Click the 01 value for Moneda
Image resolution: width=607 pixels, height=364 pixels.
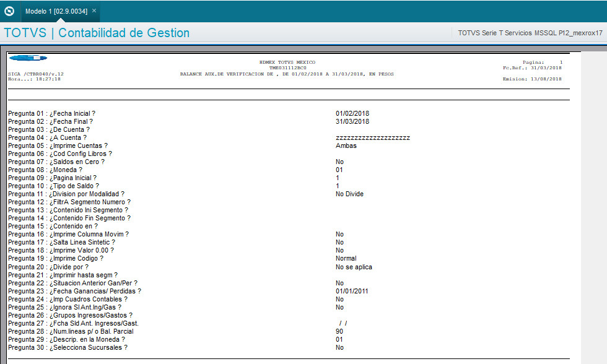(339, 170)
